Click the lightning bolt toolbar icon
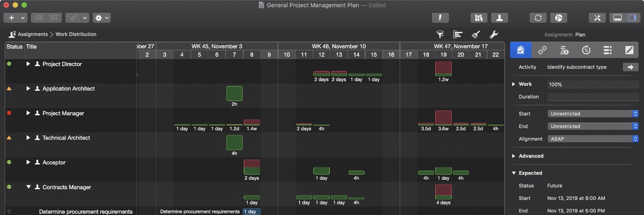The width and height of the screenshot is (644, 215). (440, 18)
